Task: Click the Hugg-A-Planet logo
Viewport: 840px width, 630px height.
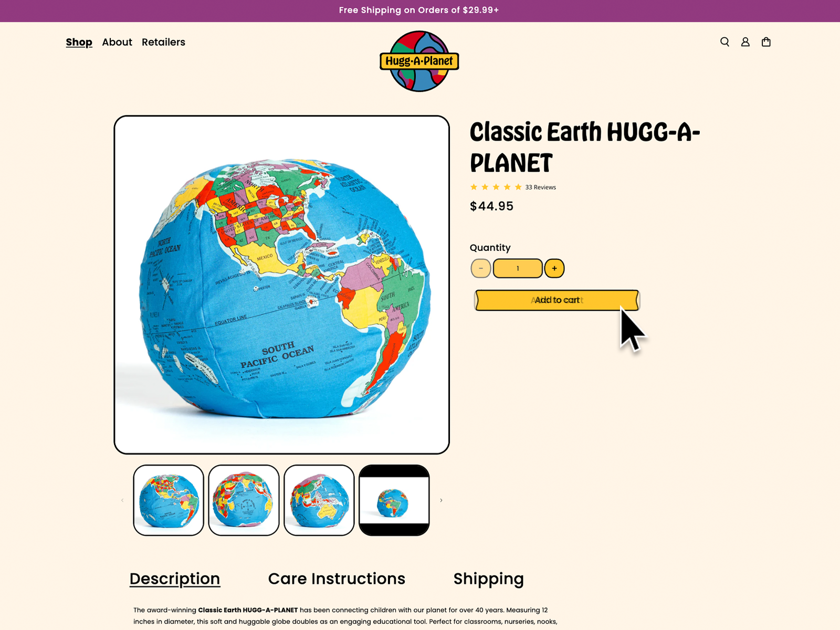Action: (x=419, y=61)
